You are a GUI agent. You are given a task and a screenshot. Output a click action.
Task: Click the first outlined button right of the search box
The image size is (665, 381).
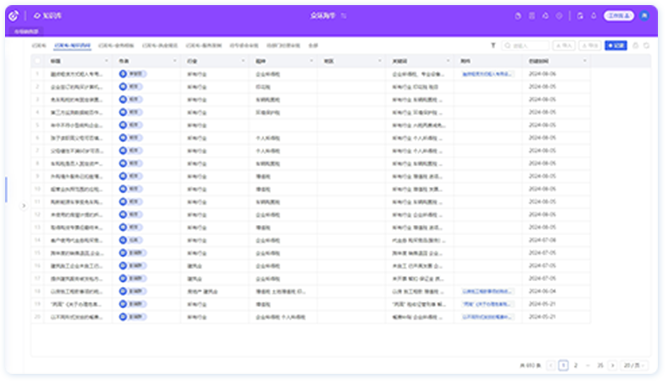(x=564, y=45)
